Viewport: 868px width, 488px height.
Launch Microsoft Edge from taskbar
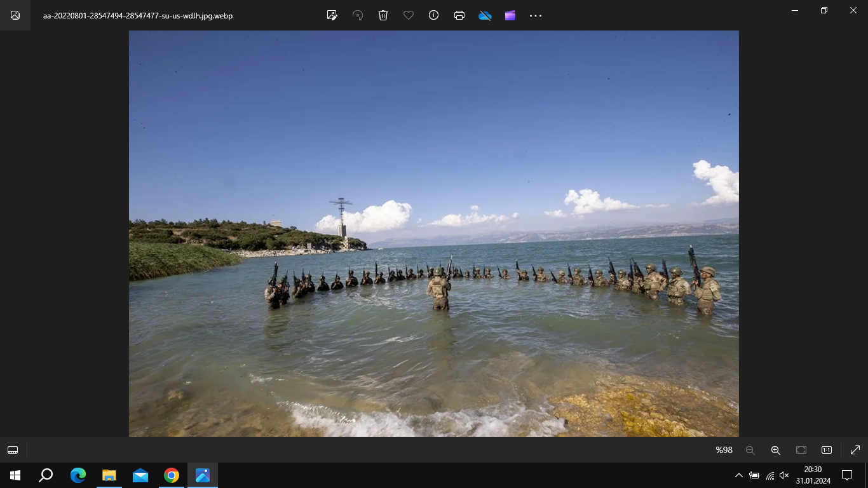click(78, 475)
